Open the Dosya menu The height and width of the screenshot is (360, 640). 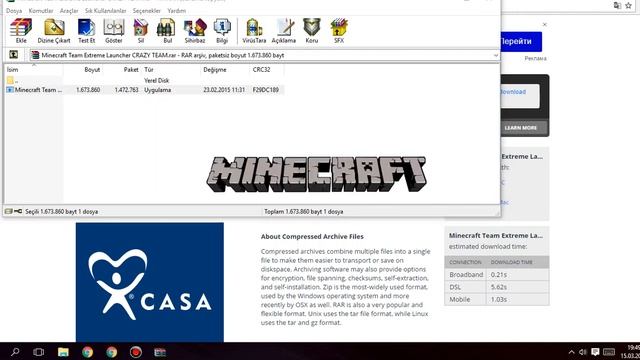coord(14,11)
